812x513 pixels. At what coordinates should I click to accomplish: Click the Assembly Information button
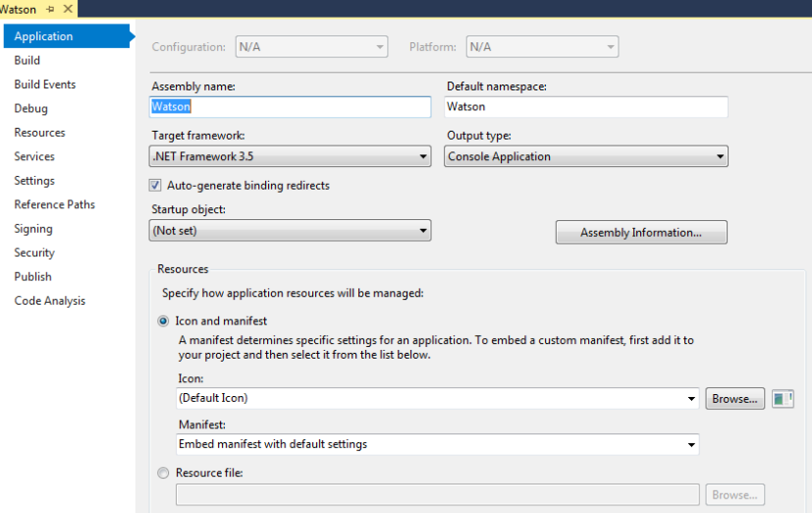(x=641, y=232)
